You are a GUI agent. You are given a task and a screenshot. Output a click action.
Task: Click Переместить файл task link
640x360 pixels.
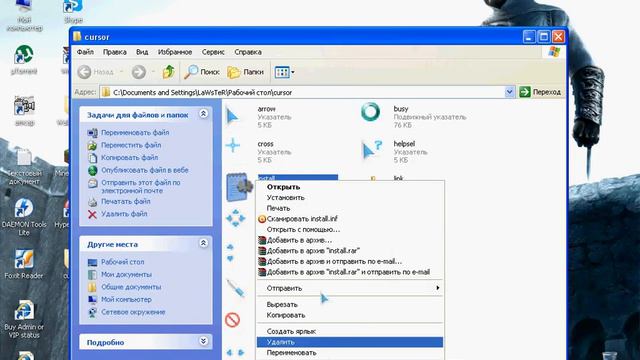point(131,145)
